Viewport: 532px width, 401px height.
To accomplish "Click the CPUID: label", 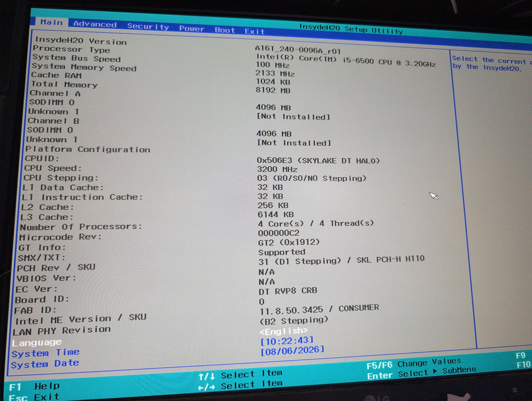I will coord(42,158).
